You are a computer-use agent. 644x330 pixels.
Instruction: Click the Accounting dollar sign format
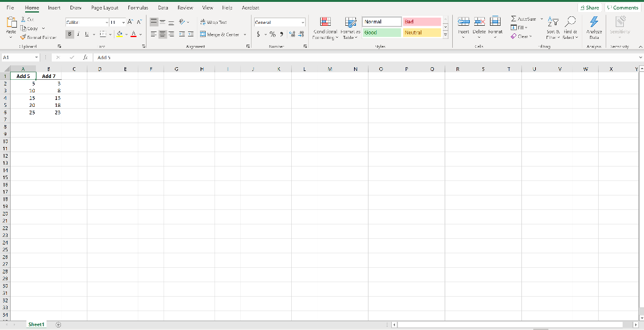258,34
